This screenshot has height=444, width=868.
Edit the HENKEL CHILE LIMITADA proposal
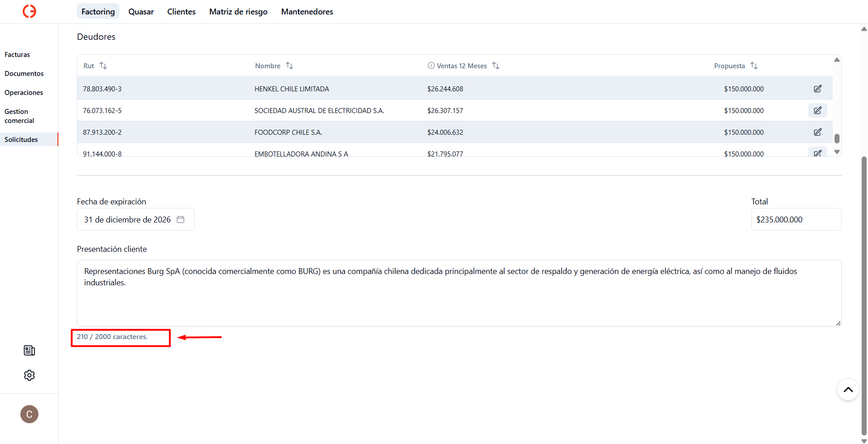click(817, 89)
